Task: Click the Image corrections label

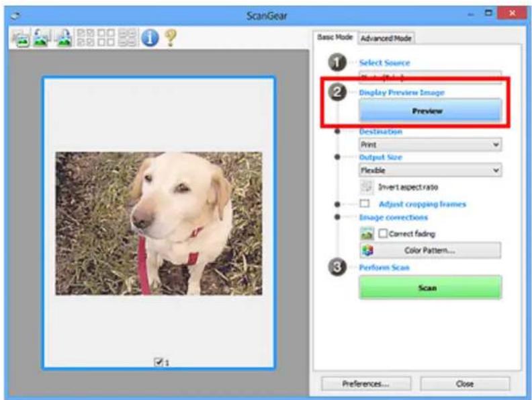Action: (x=394, y=217)
